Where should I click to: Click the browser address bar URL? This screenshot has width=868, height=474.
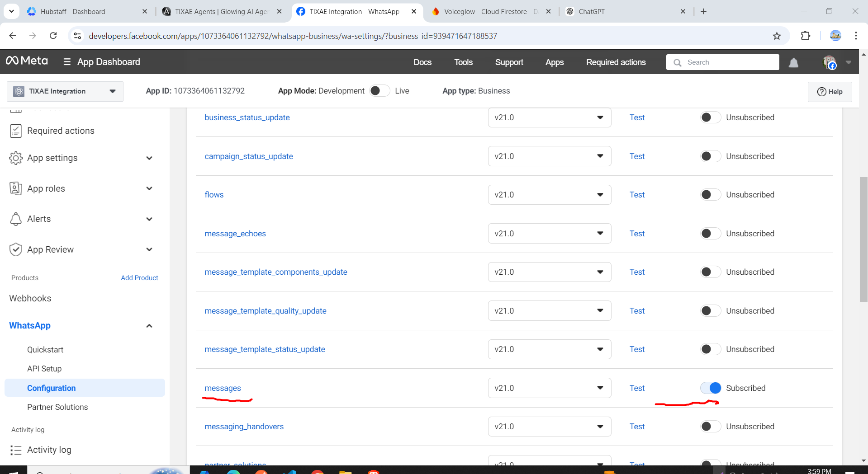293,36
